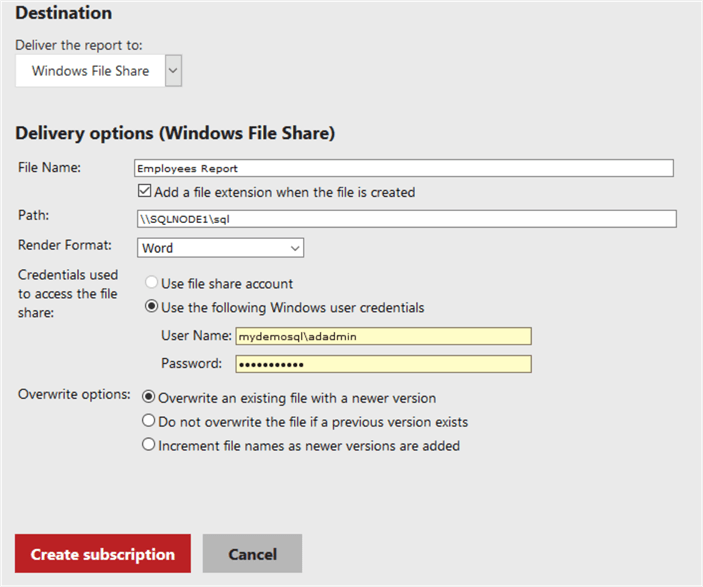Click the 'Destination' section heading
Image resolution: width=703 pixels, height=587 pixels.
click(64, 13)
